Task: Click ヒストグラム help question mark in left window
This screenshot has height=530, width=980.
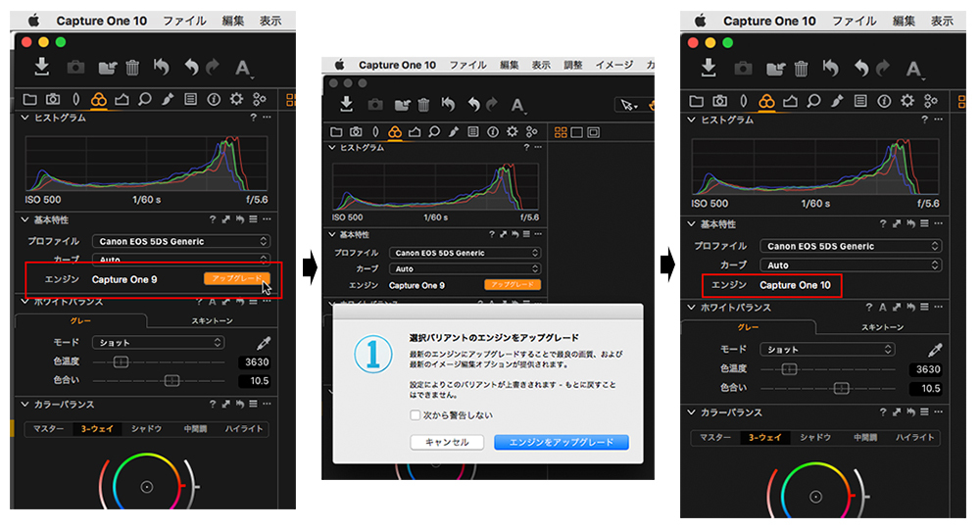Action: pyautogui.click(x=253, y=117)
